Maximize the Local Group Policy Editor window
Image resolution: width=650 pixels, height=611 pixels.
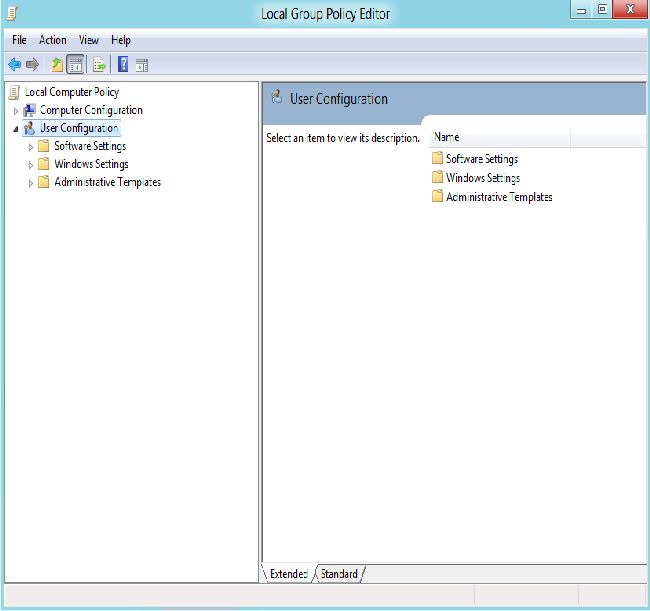(x=602, y=10)
